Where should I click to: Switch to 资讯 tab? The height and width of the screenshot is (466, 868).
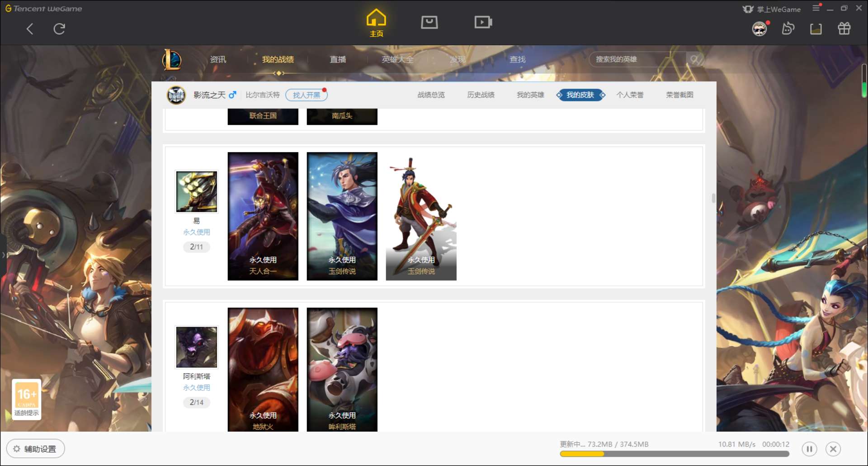click(x=218, y=59)
